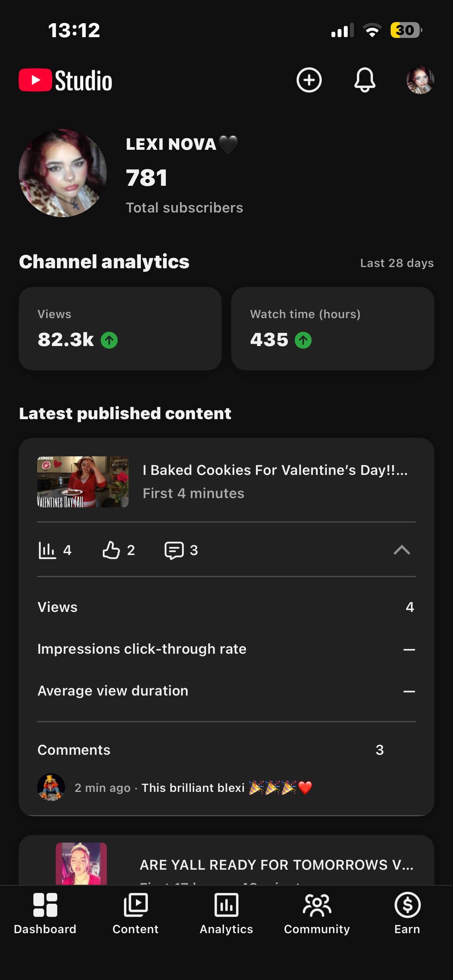Click the YouTube Studio logo

click(66, 80)
